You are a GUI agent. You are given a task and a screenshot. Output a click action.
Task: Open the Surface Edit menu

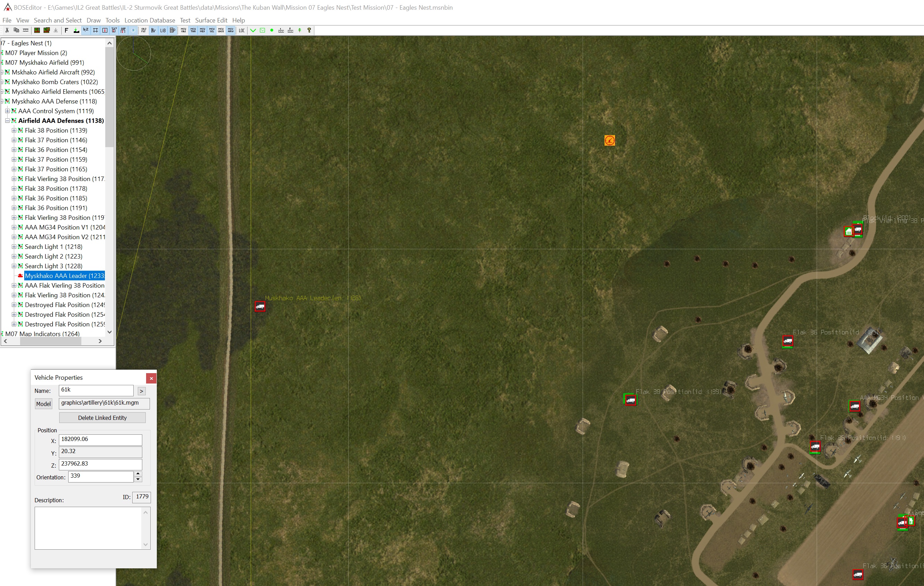point(211,20)
